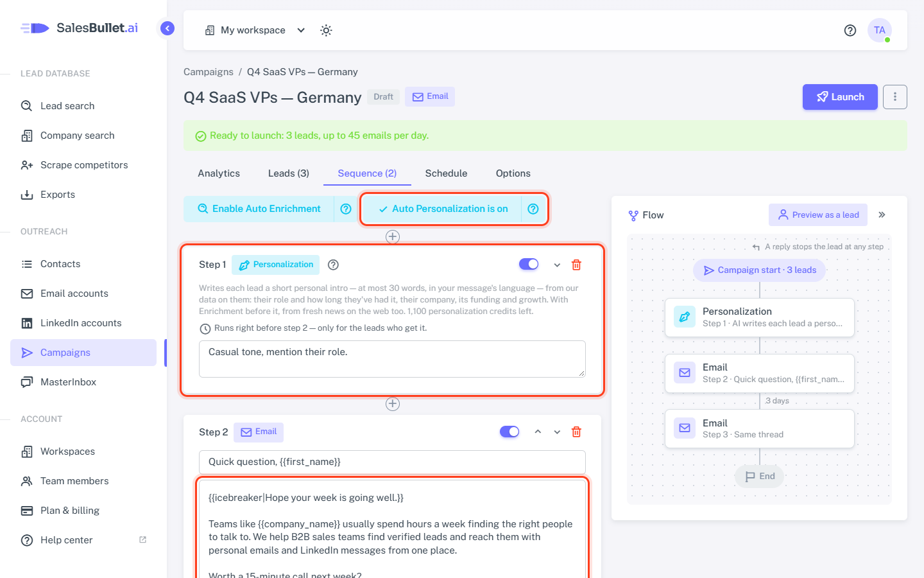Select the Step 3 Email node in Flow
This screenshot has height=578, width=924.
coord(760,428)
